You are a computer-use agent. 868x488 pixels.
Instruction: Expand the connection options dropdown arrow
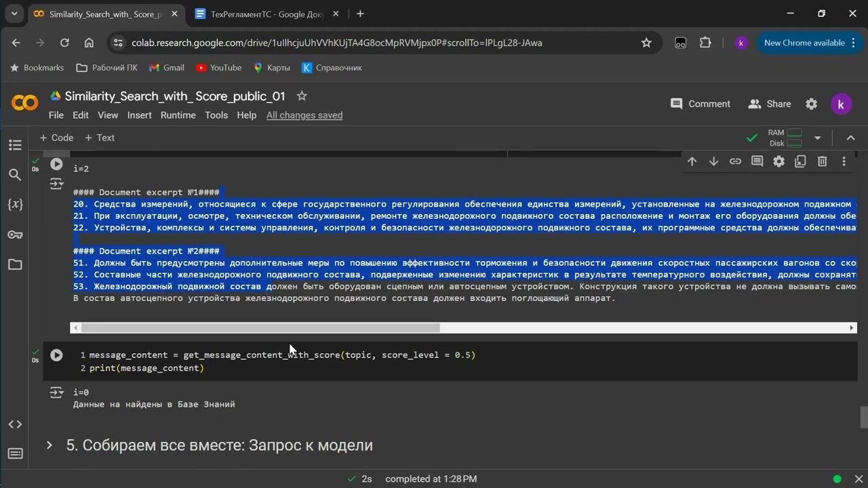[817, 138]
